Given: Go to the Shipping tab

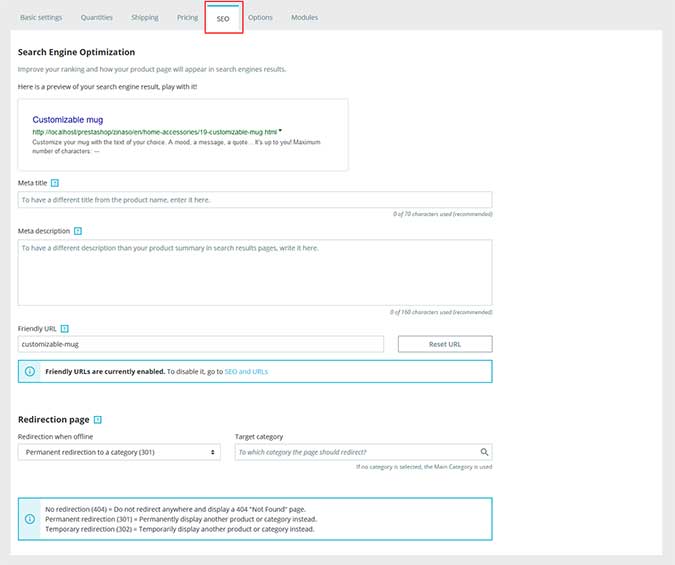Looking at the screenshot, I should (x=145, y=18).
